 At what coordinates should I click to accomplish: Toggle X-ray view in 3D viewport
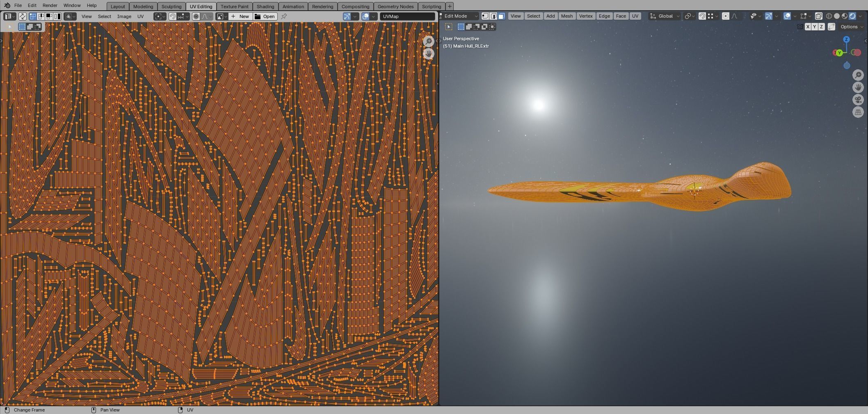point(818,16)
